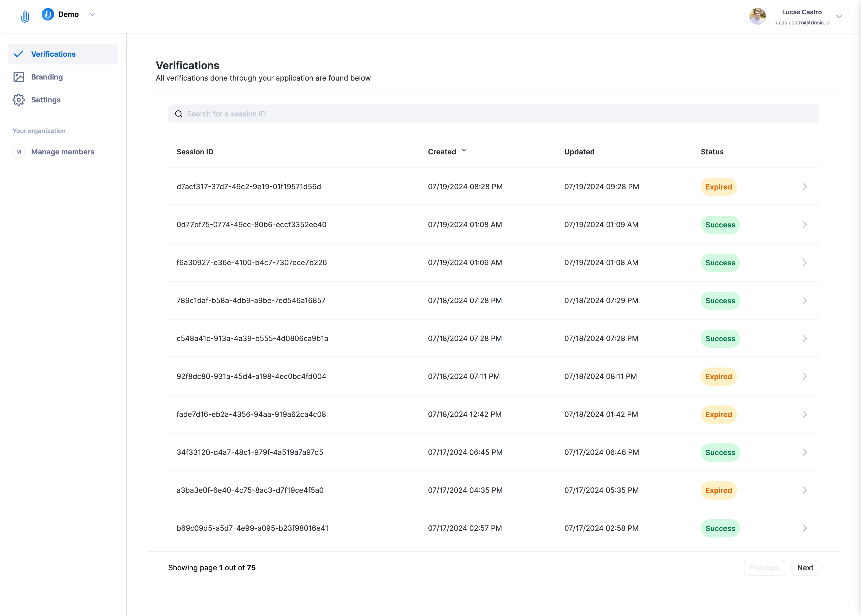Click the Settings gear icon
This screenshot has height=616, width=861.
coord(19,100)
